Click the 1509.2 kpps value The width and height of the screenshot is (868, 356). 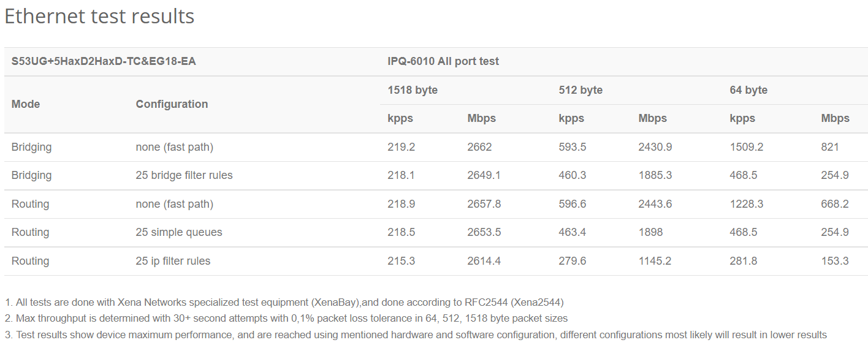[747, 147]
